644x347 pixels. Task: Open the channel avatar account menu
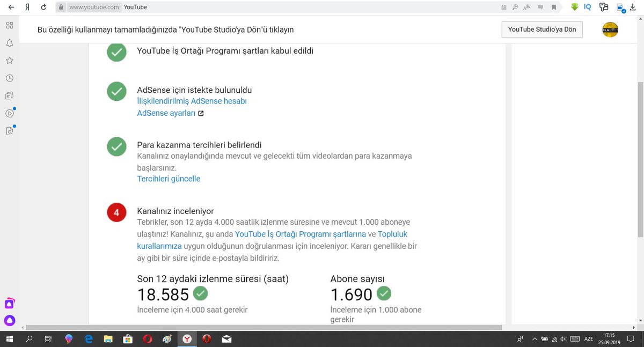click(x=610, y=30)
